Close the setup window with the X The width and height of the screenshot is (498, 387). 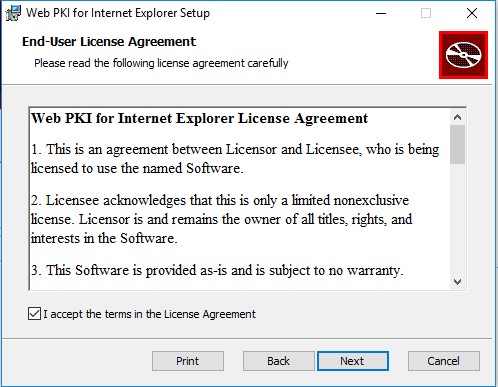point(472,13)
